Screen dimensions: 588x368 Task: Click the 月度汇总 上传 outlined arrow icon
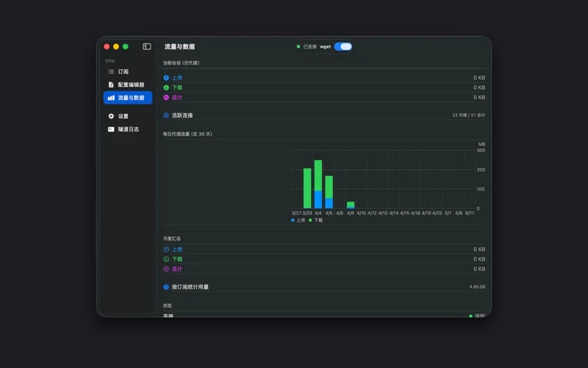(166, 250)
